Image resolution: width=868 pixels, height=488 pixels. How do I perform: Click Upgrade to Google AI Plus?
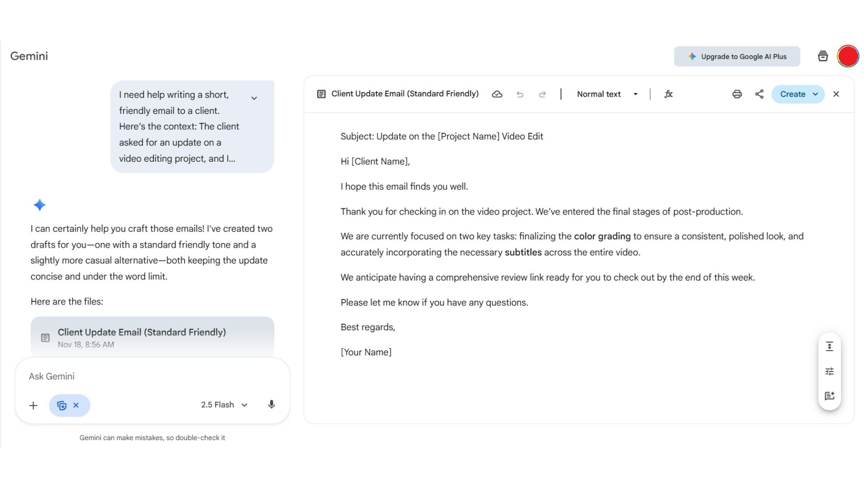pos(737,56)
